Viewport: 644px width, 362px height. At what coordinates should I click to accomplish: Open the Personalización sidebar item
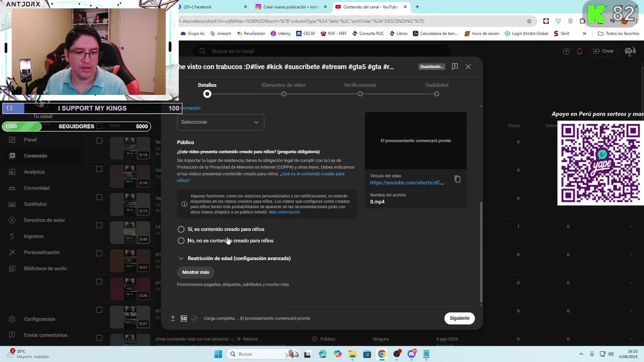(x=42, y=252)
